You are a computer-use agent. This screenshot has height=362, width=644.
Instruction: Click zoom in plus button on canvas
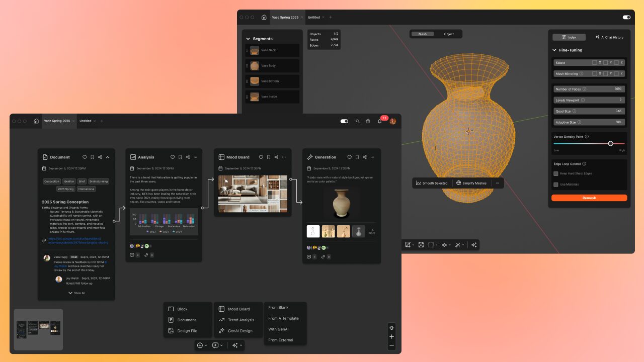click(x=391, y=337)
